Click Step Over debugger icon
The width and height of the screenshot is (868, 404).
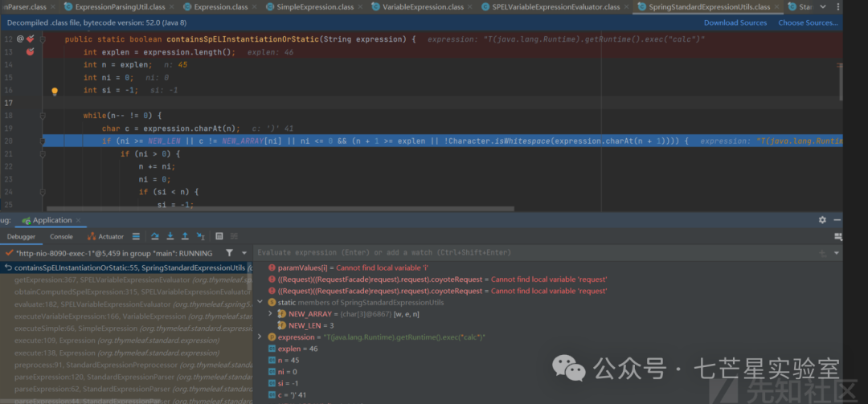click(x=155, y=236)
